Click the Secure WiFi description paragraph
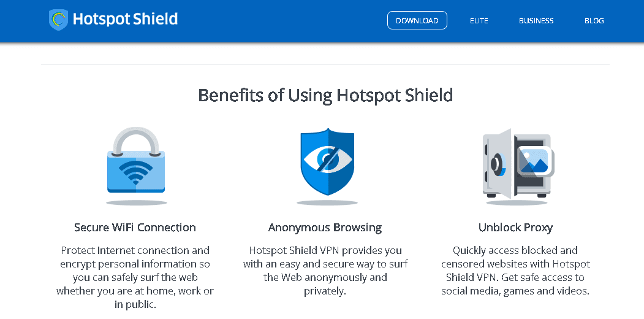This screenshot has width=644, height=319. (135, 277)
